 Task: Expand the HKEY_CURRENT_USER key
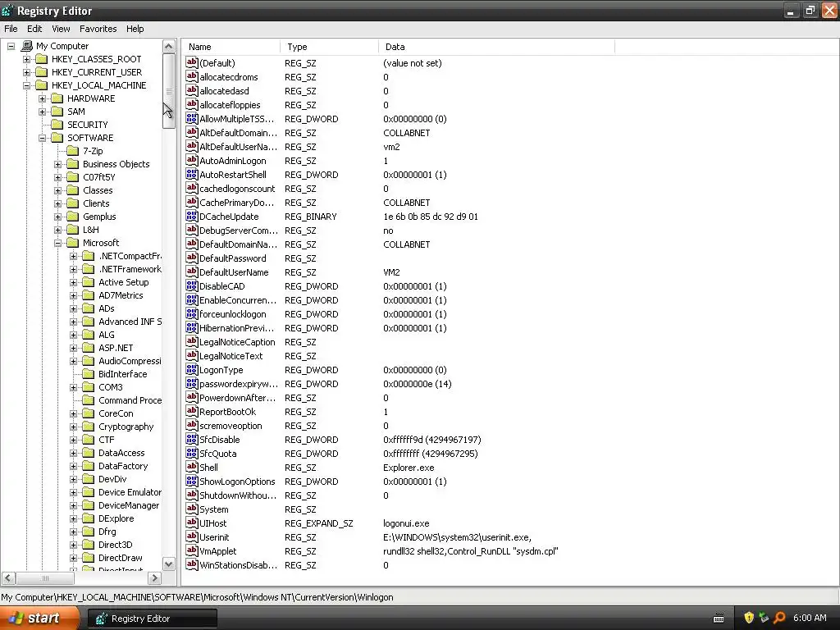click(x=26, y=72)
